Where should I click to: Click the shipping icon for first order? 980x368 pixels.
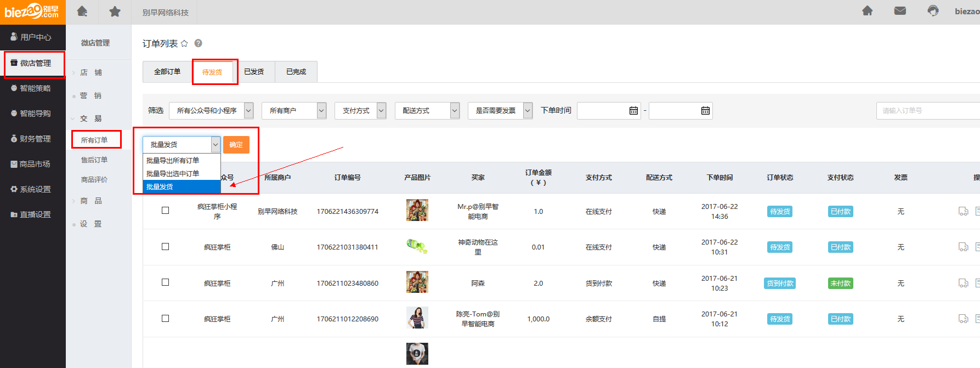click(x=963, y=211)
